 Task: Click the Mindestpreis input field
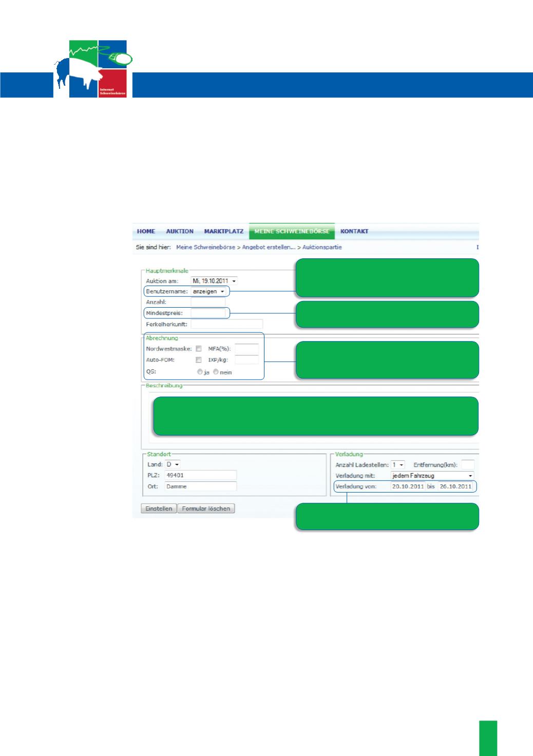208,313
